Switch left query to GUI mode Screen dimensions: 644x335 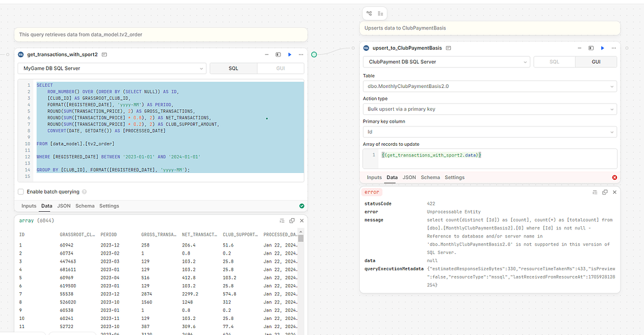click(x=280, y=68)
